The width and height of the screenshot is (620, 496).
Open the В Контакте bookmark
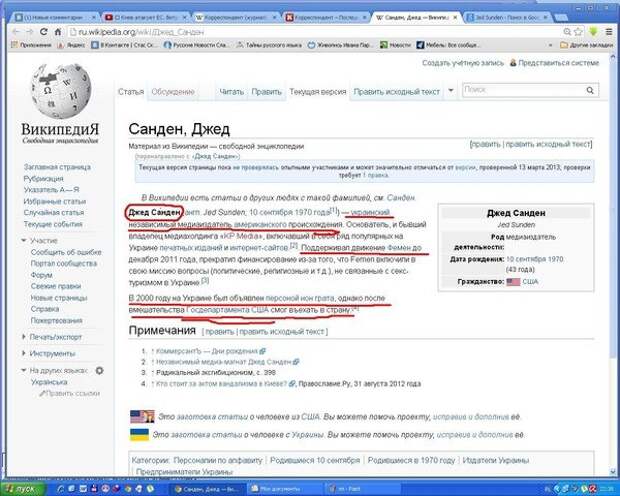(x=124, y=45)
